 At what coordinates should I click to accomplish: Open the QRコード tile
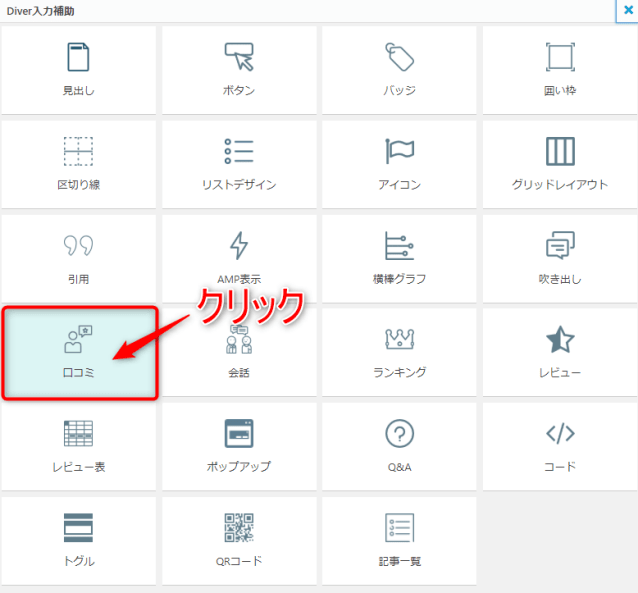(239, 541)
